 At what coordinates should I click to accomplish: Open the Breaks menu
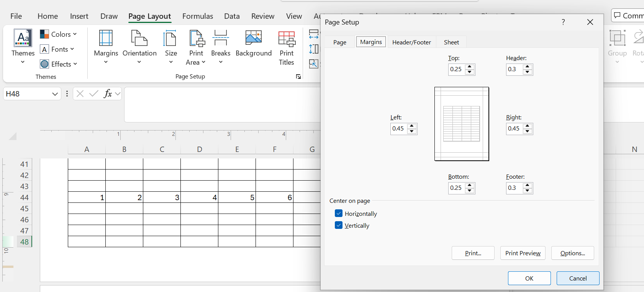221,47
